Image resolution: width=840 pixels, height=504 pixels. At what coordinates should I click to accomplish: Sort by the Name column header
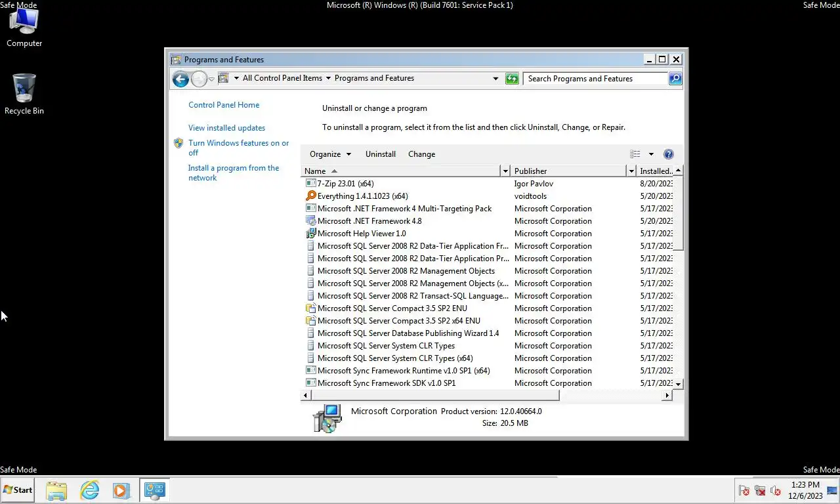point(401,171)
